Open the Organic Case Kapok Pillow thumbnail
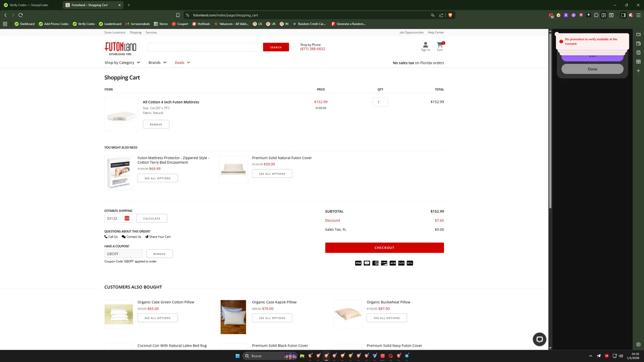Image resolution: width=644 pixels, height=362 pixels. [233, 317]
